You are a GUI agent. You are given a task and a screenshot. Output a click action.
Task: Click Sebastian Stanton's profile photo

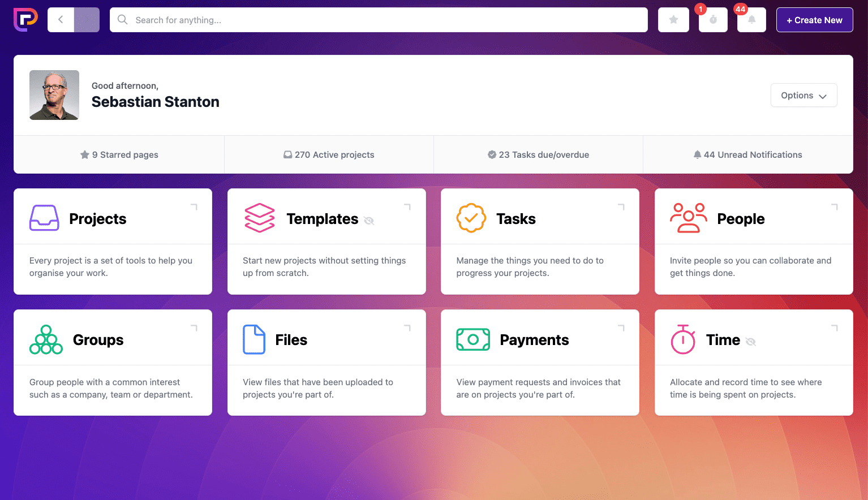pyautogui.click(x=54, y=95)
